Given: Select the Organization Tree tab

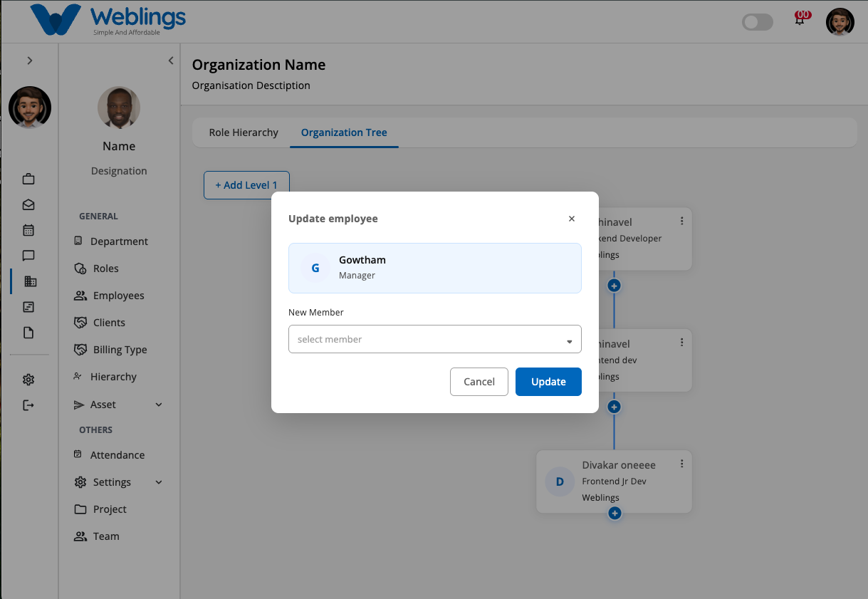Looking at the screenshot, I should pos(344,132).
